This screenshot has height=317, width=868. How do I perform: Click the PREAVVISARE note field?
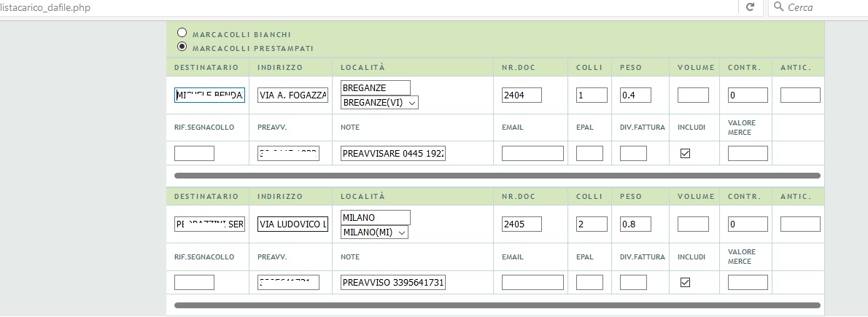coord(393,153)
